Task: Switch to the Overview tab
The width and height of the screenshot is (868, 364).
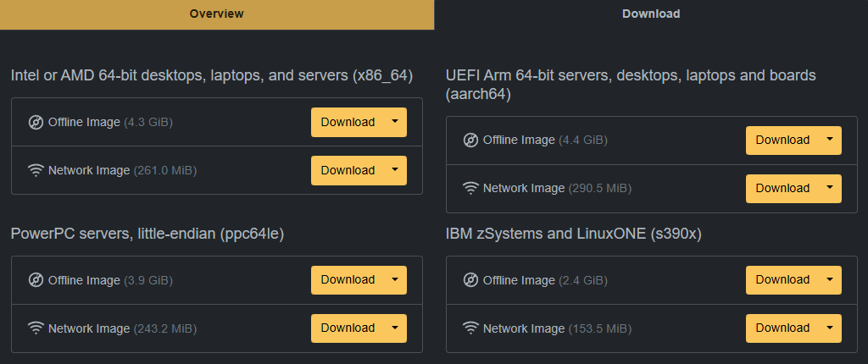Action: [x=216, y=14]
